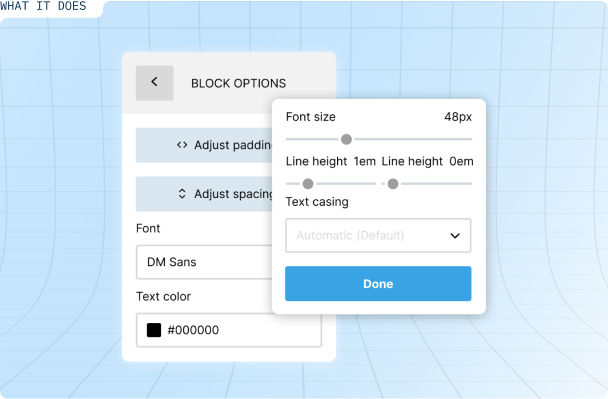608x399 pixels.
Task: Click the #000000 hex color field
Action: click(x=229, y=330)
